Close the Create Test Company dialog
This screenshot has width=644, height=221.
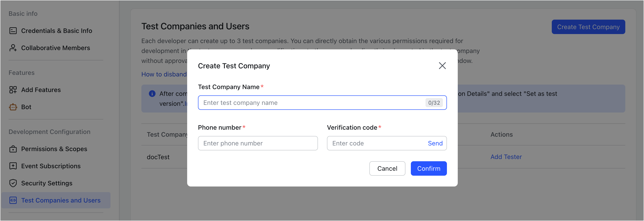442,66
